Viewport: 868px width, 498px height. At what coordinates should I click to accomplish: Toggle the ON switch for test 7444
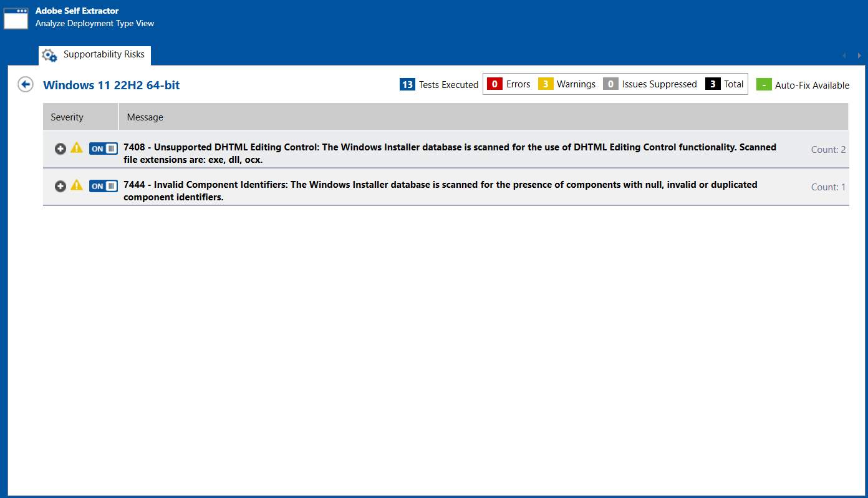[x=104, y=186]
